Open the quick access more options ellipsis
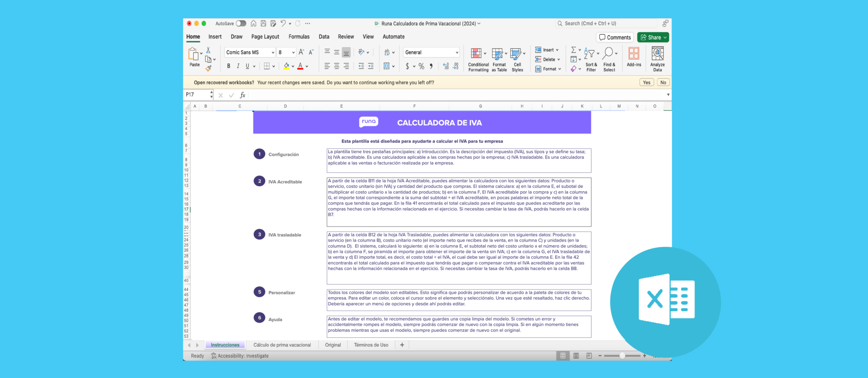Screen dimensions: 868x378 click(307, 23)
